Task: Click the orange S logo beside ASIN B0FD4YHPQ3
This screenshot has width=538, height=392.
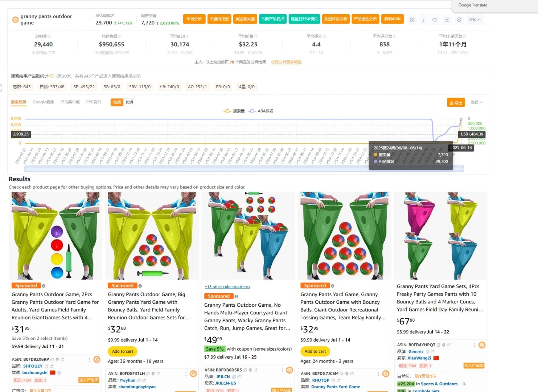Action: 482,345
